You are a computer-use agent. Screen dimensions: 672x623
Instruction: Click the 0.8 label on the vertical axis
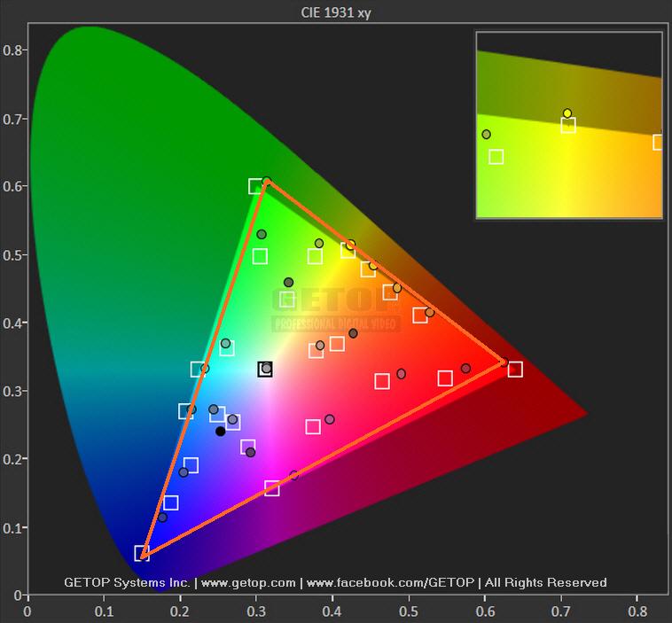pyautogui.click(x=12, y=51)
